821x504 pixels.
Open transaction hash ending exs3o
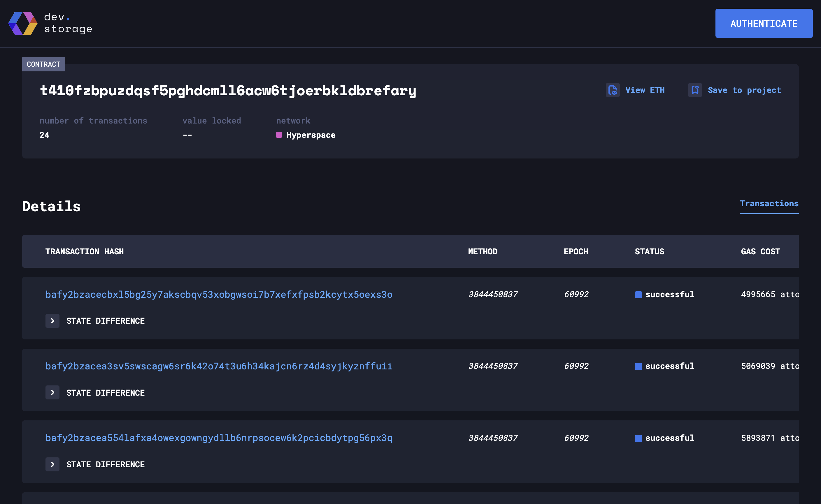click(x=219, y=295)
